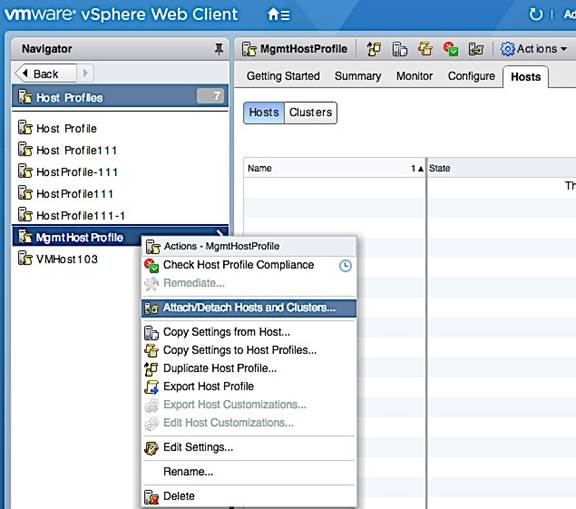The width and height of the screenshot is (576, 509).
Task: Click the VMHost103 profile icon
Action: 25,258
